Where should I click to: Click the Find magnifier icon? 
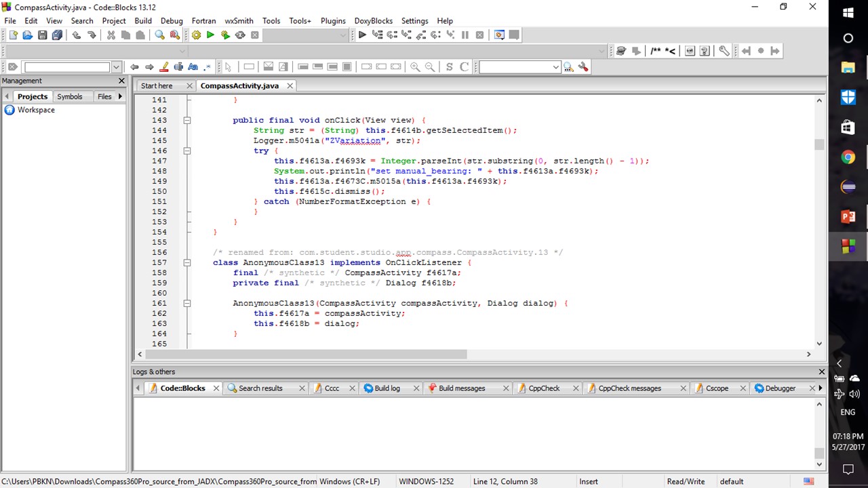[x=159, y=35]
